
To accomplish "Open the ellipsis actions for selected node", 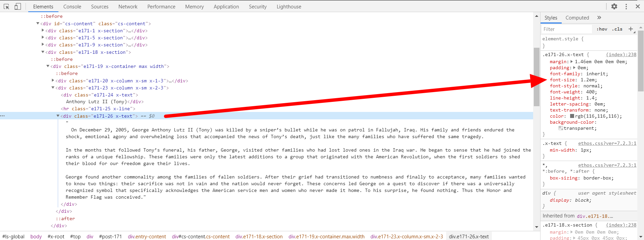I will pyautogui.click(x=2, y=116).
